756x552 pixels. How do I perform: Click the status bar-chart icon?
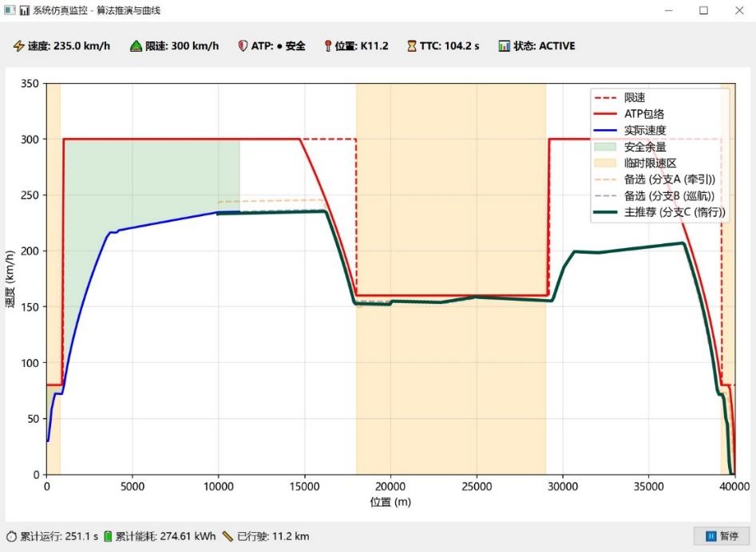(x=505, y=45)
